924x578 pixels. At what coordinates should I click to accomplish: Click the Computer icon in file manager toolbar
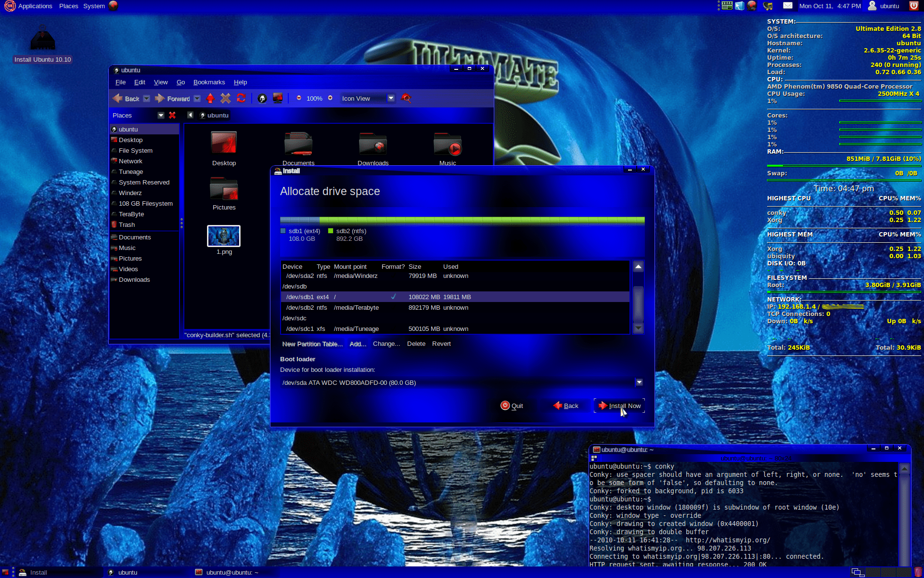pyautogui.click(x=278, y=98)
